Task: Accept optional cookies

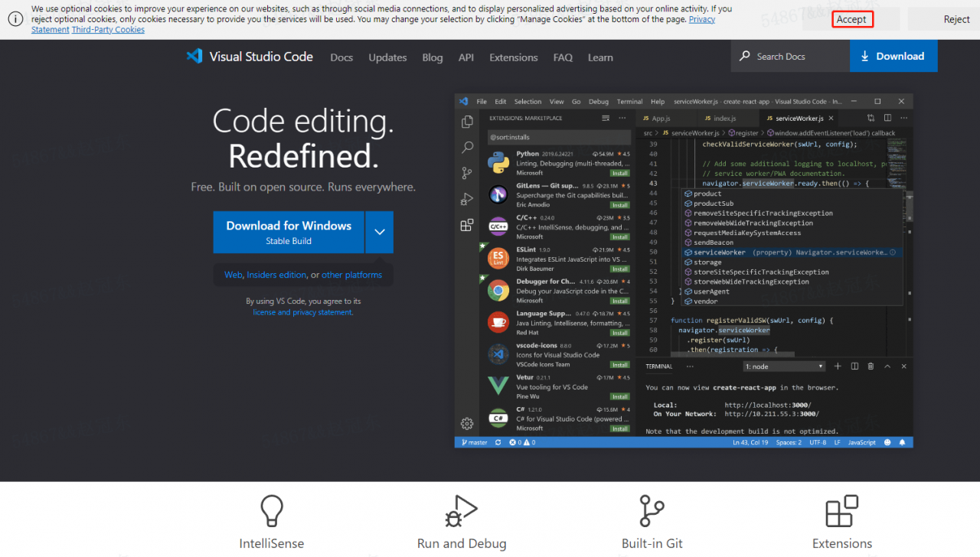Action: pos(851,19)
